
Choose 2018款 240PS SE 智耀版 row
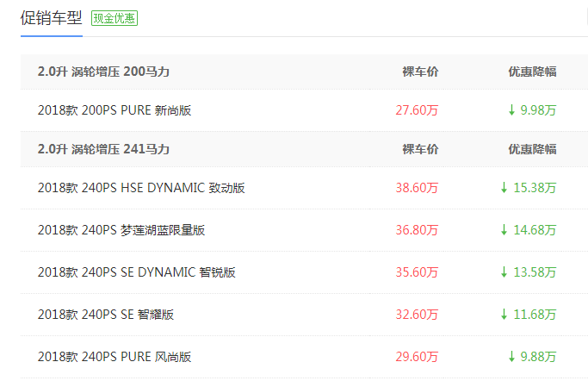click(106, 315)
